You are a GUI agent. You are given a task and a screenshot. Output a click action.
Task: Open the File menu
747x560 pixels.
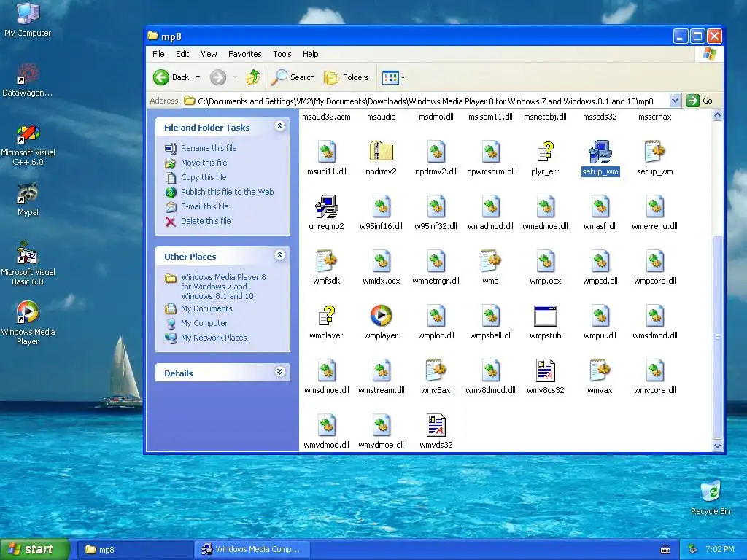pyautogui.click(x=158, y=54)
